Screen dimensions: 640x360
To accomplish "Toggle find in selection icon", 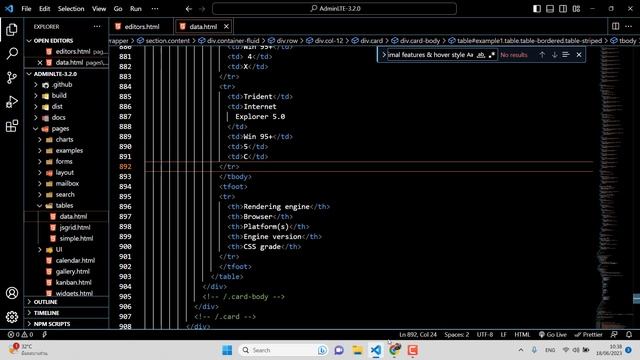I will pos(566,55).
